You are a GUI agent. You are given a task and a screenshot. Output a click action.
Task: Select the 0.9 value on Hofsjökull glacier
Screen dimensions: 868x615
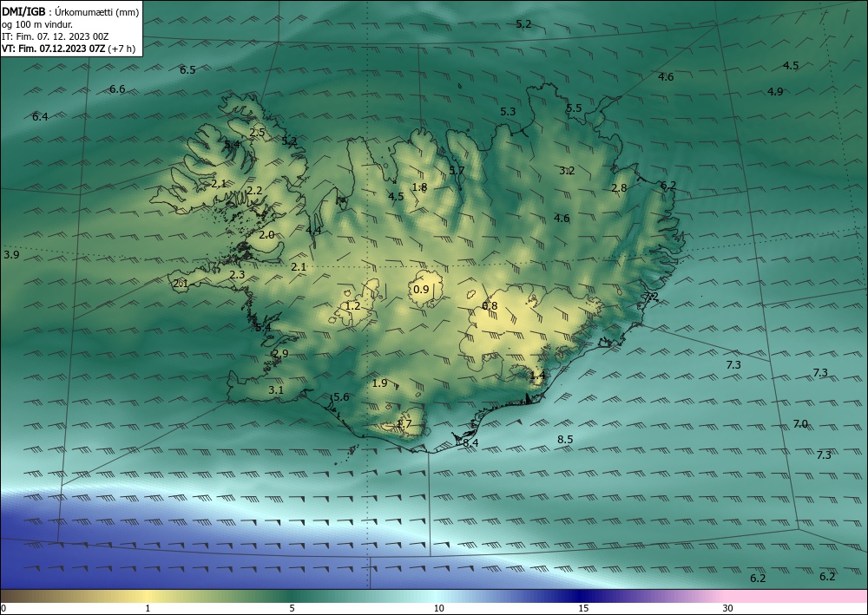pyautogui.click(x=421, y=289)
